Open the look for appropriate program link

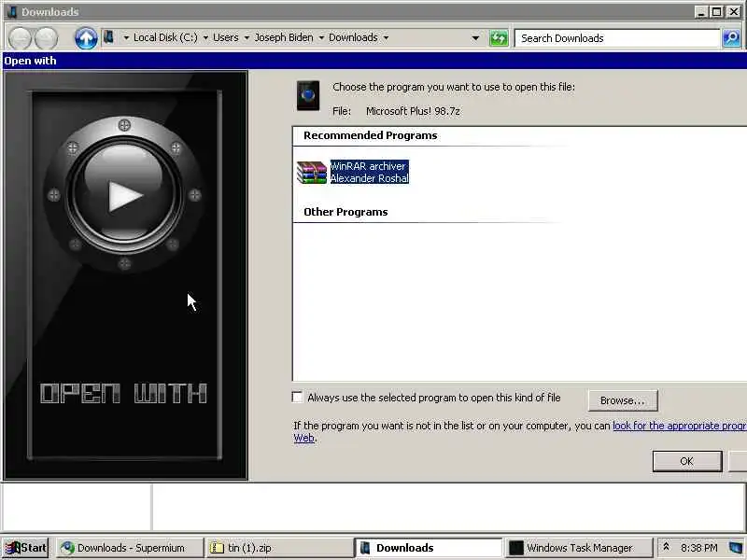tap(680, 426)
